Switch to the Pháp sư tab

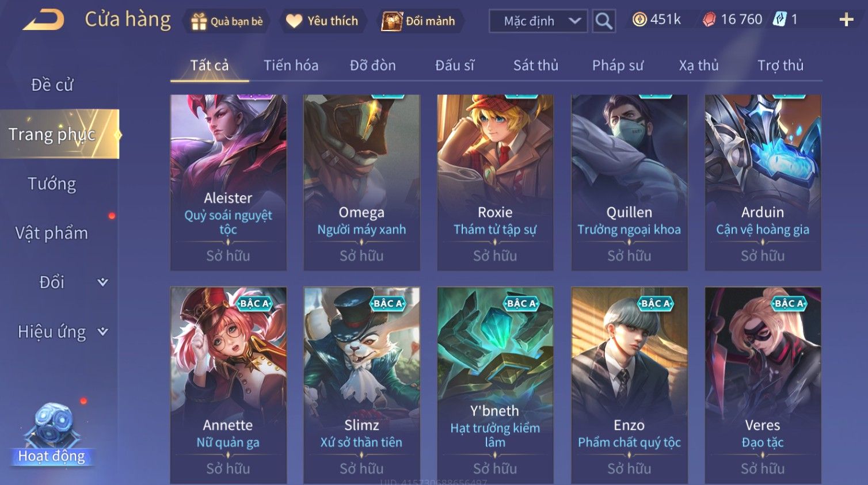coord(618,65)
